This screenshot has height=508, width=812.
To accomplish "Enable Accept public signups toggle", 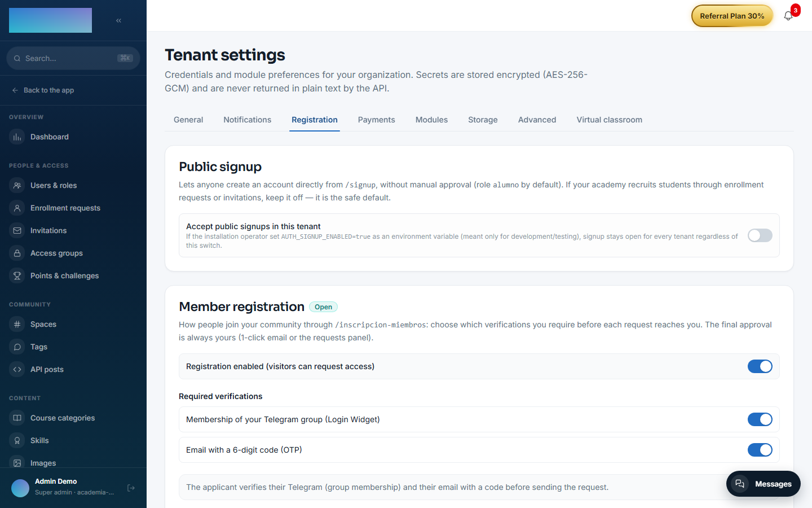I will 760,235.
